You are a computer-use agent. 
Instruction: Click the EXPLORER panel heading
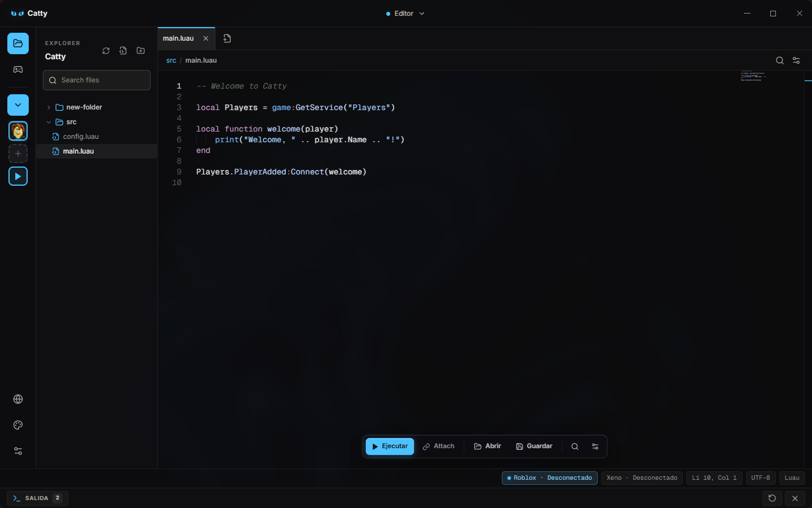point(63,43)
